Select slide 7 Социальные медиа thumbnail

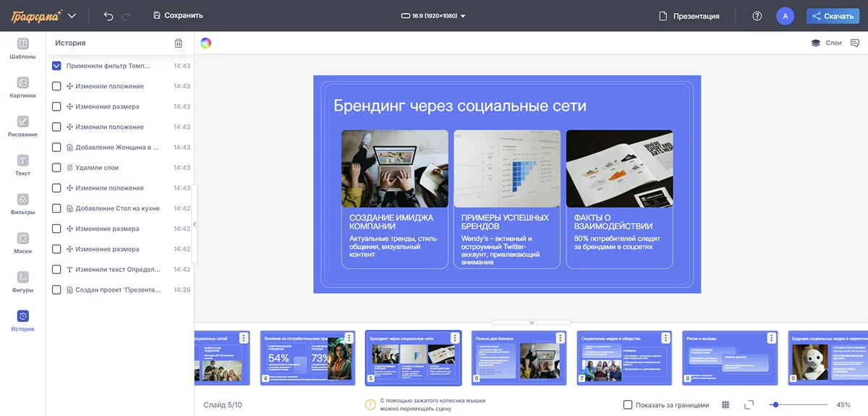pyautogui.click(x=624, y=358)
